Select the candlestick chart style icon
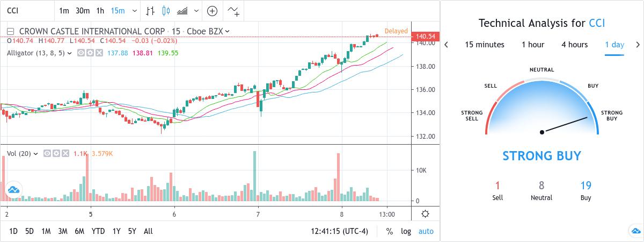This screenshot has height=242, width=644. (x=165, y=11)
